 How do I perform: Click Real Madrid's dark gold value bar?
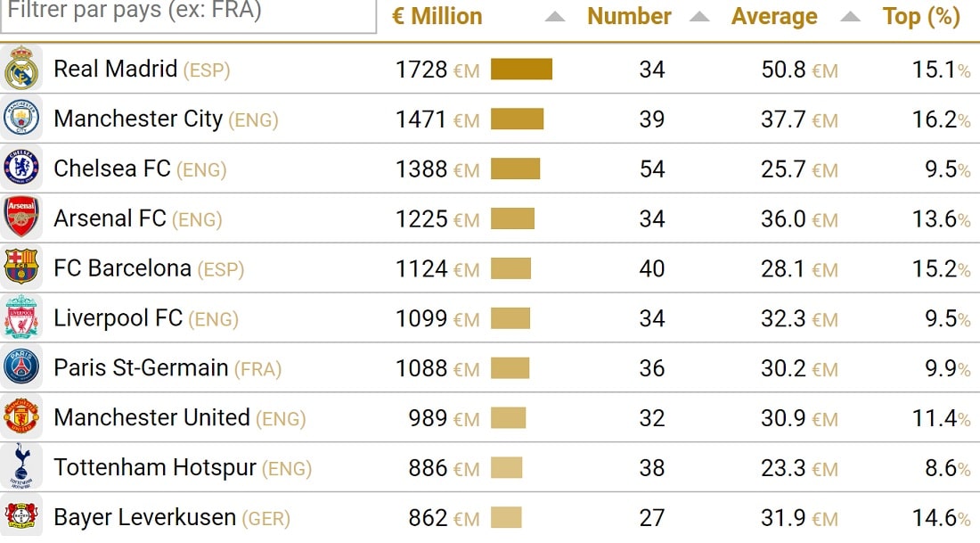tap(521, 69)
